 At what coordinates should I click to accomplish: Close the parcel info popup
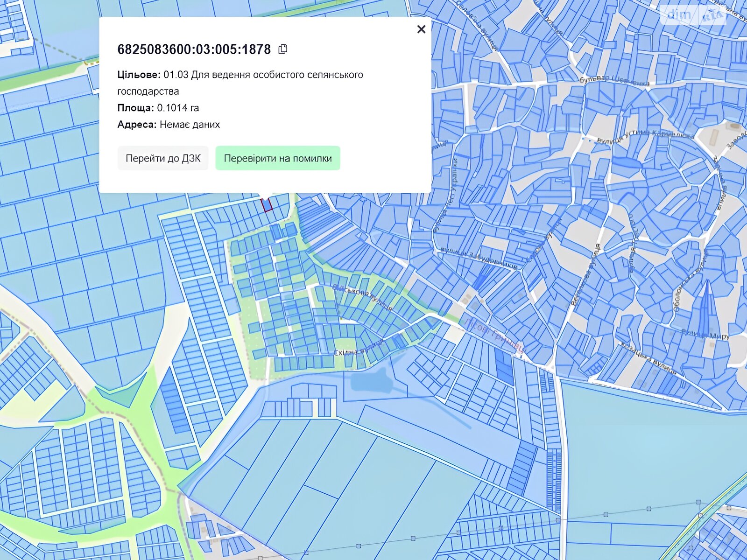tap(421, 29)
